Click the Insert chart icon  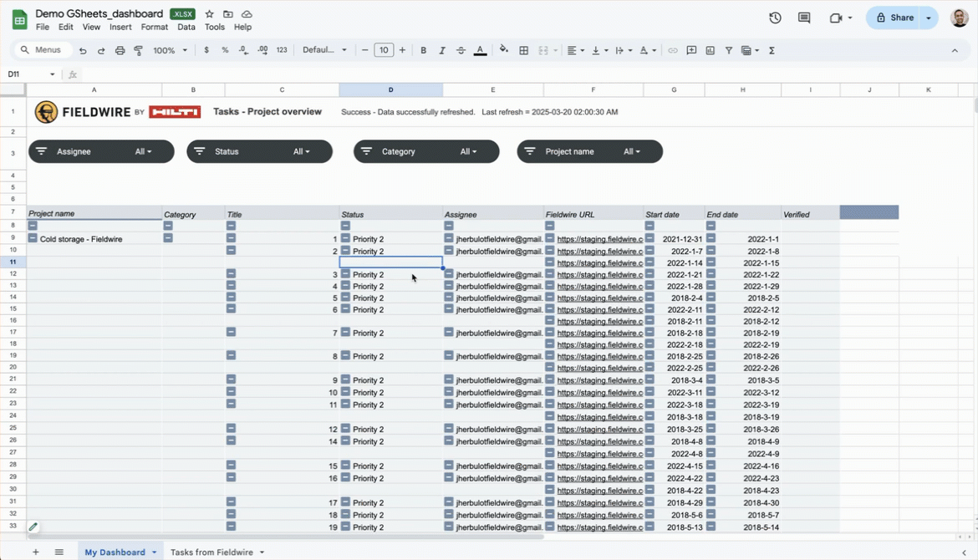pos(710,50)
